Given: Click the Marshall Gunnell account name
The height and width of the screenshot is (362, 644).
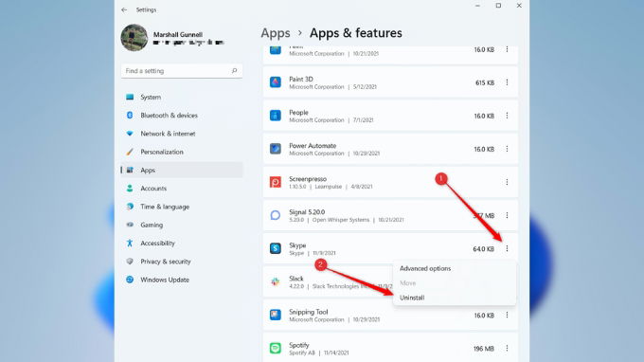Looking at the screenshot, I should (178, 34).
